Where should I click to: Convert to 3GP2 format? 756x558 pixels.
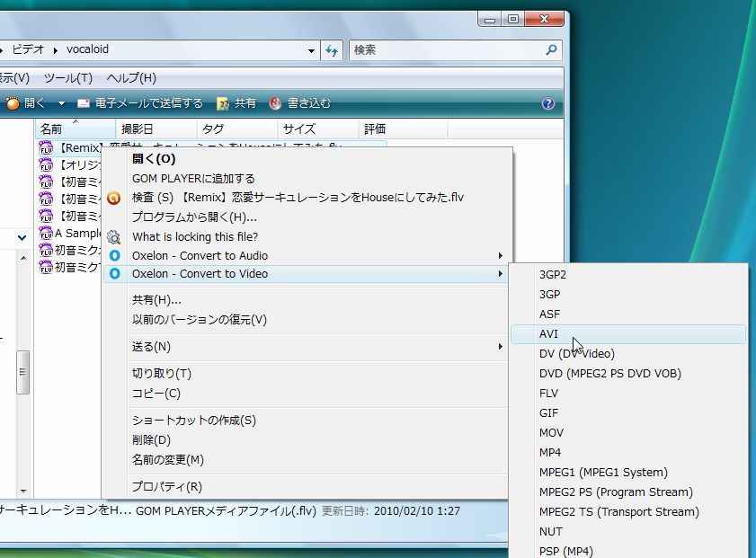point(627,275)
